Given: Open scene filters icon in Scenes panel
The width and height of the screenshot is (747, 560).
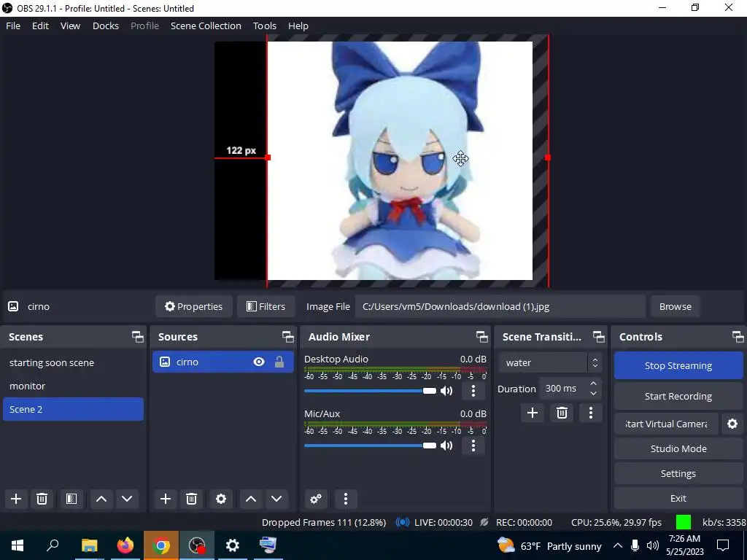Looking at the screenshot, I should click(x=71, y=499).
